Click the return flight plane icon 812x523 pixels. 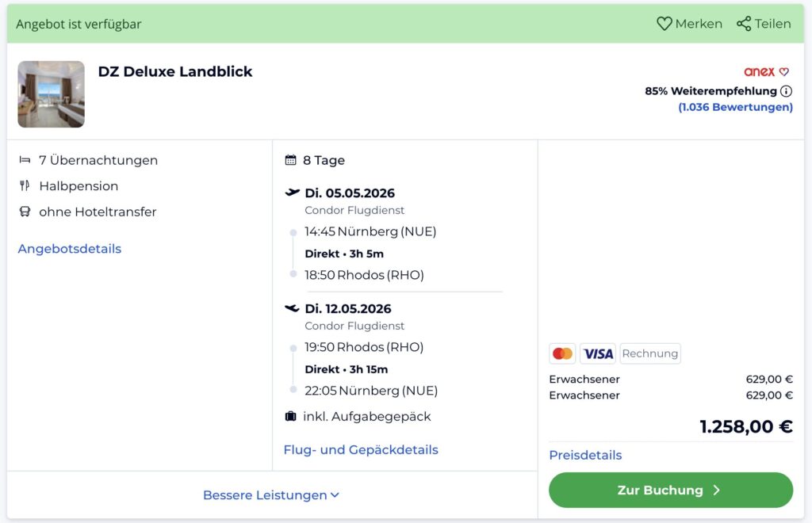pyautogui.click(x=293, y=308)
